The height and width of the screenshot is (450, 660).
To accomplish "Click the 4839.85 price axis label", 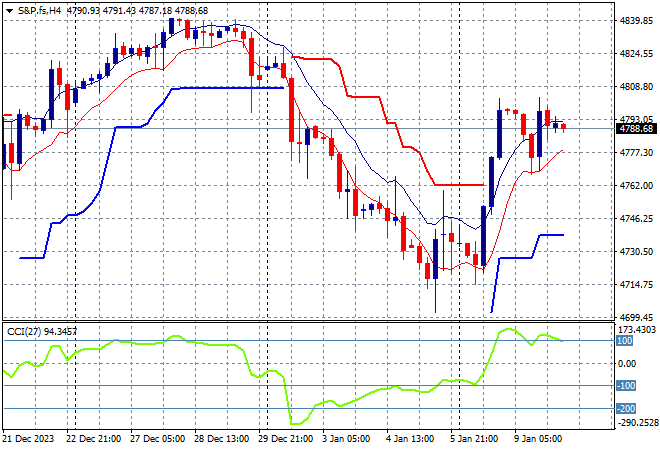I will click(x=636, y=20).
